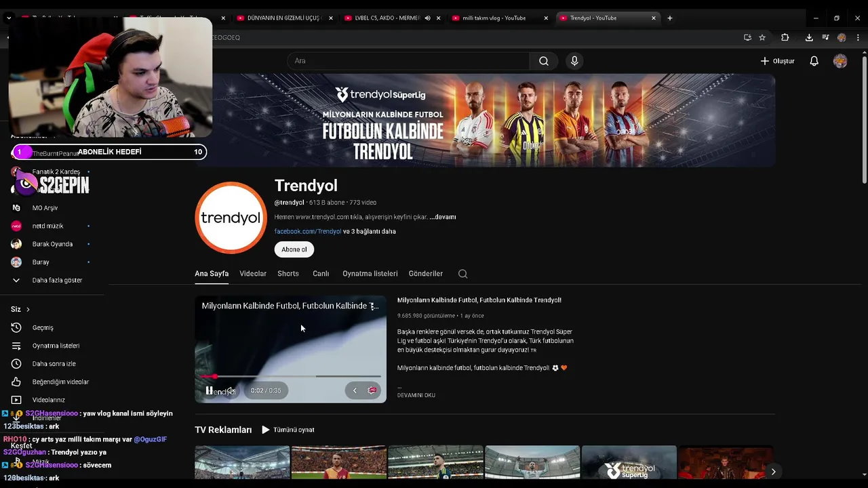This screenshot has height=488, width=868.
Task: Expand description with DEVAMINI OKU
Action: point(416,395)
